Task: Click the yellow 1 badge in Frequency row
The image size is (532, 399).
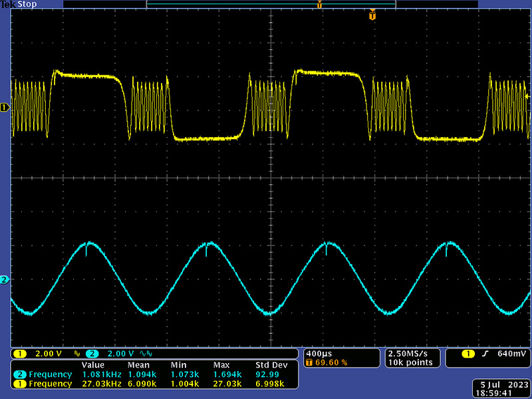Action: point(20,384)
